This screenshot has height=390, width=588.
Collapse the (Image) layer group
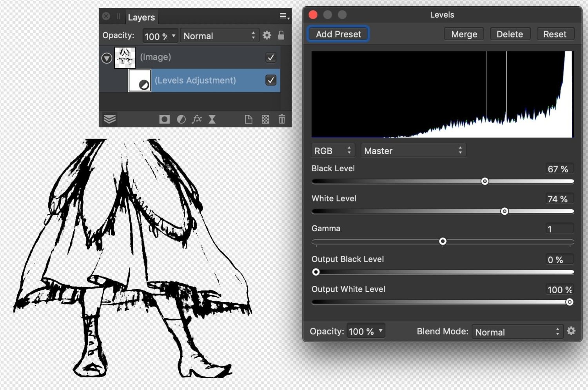point(107,58)
